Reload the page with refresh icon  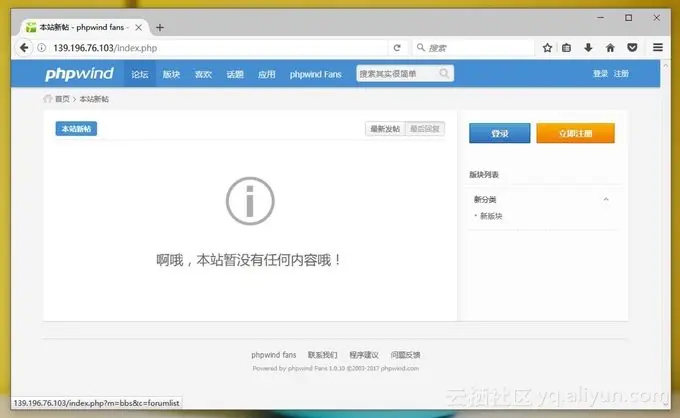[x=397, y=48]
